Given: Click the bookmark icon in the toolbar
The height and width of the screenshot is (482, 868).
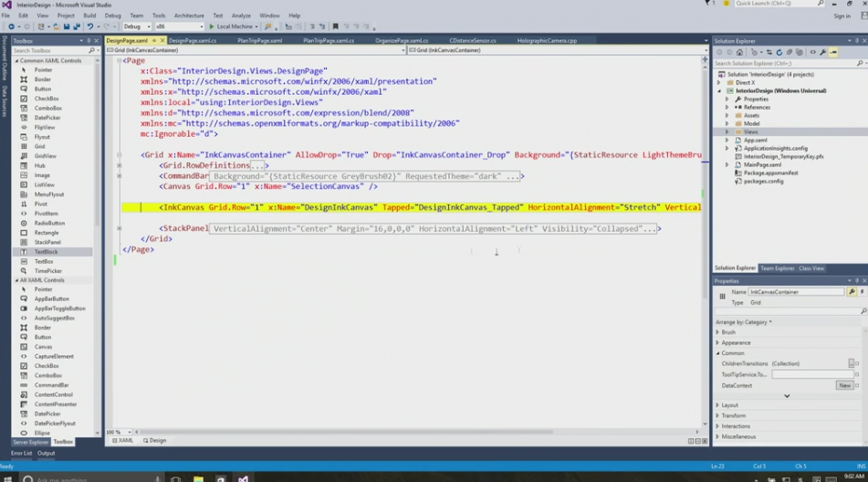Looking at the screenshot, I should click(335, 26).
